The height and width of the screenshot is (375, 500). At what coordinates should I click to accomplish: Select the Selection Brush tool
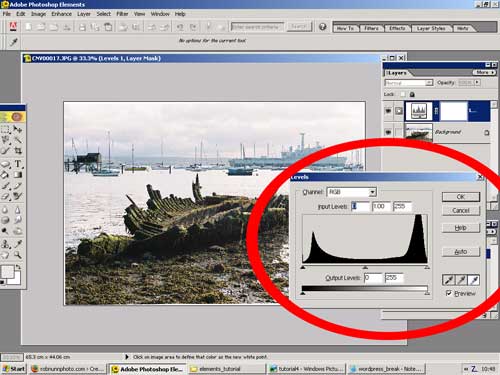pyautogui.click(x=5, y=151)
